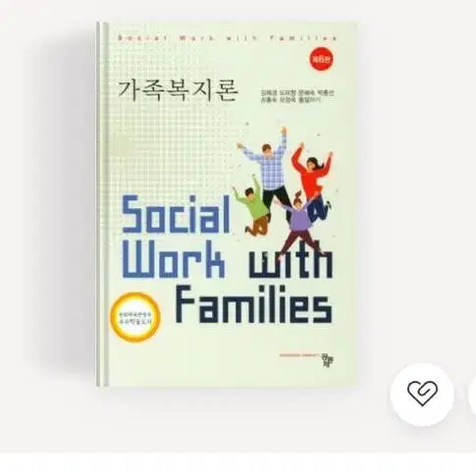Tap the heart wishlist icon

(422, 394)
